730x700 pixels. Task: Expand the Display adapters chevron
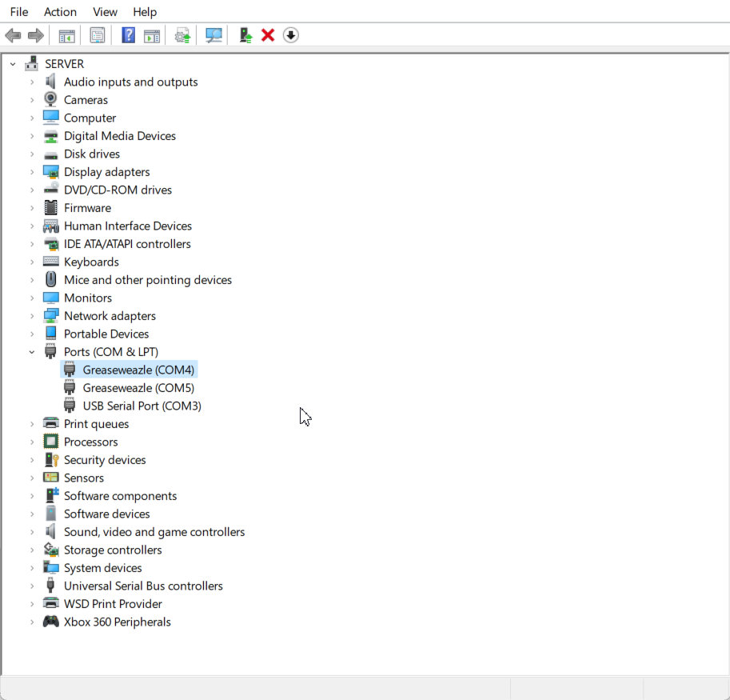pyautogui.click(x=32, y=172)
